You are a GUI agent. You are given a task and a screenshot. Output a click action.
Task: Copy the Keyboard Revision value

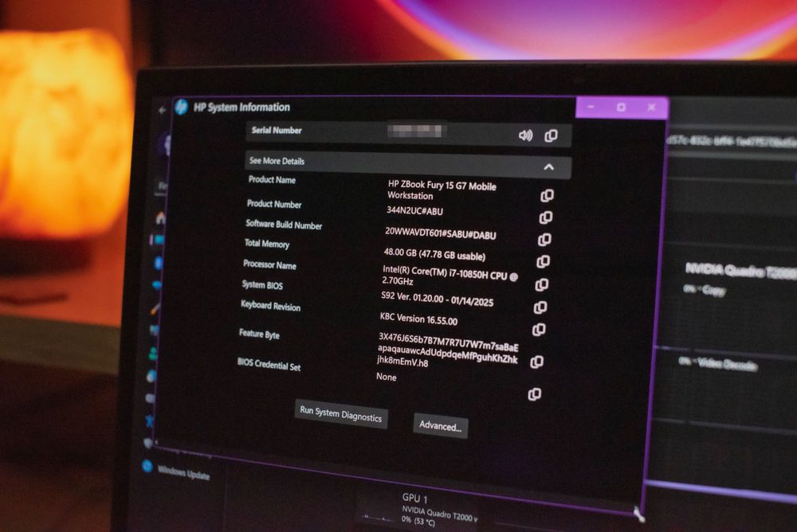[x=539, y=330]
